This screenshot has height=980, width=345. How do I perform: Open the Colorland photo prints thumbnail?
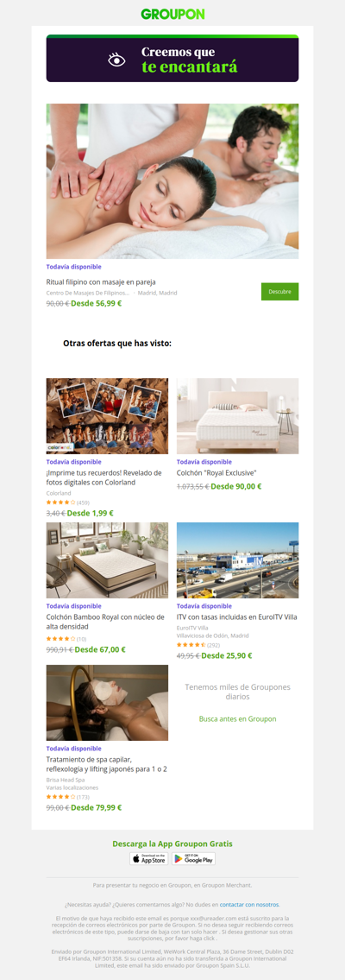pos(107,415)
